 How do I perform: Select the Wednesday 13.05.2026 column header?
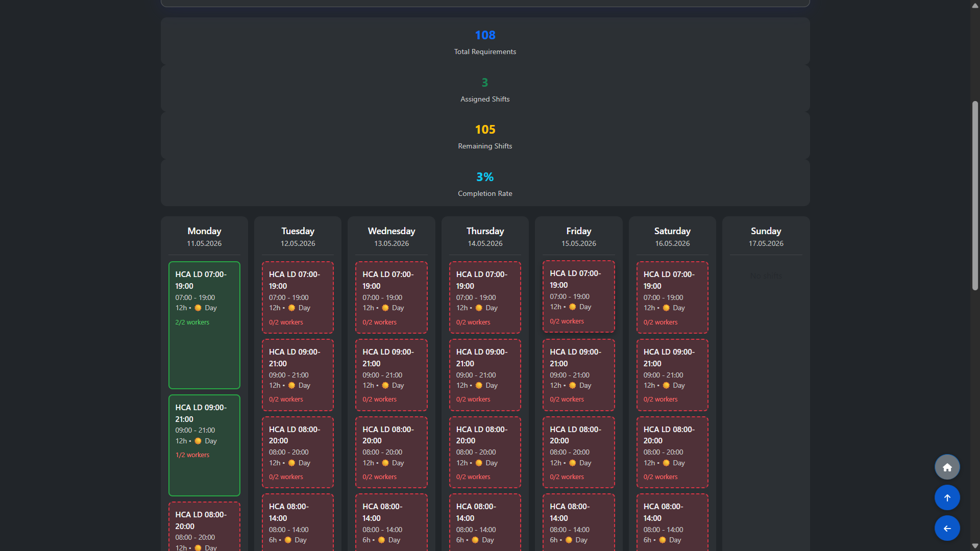tap(391, 236)
